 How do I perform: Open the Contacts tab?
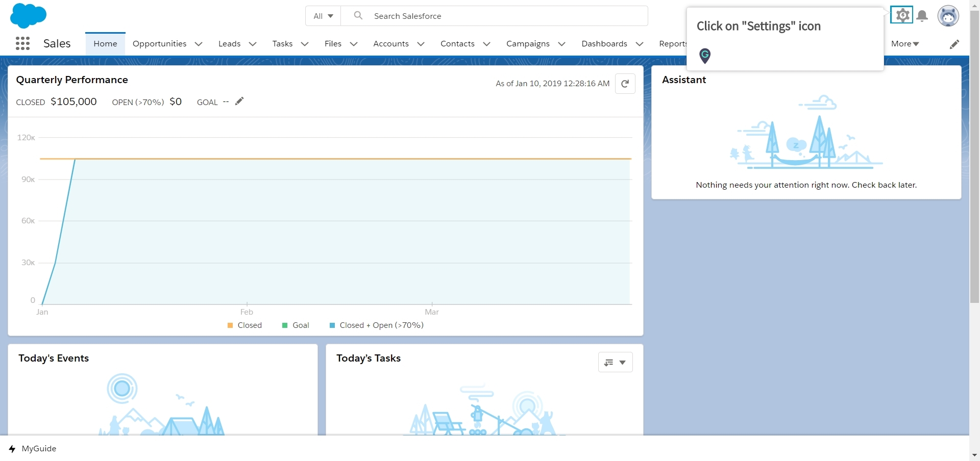point(457,44)
